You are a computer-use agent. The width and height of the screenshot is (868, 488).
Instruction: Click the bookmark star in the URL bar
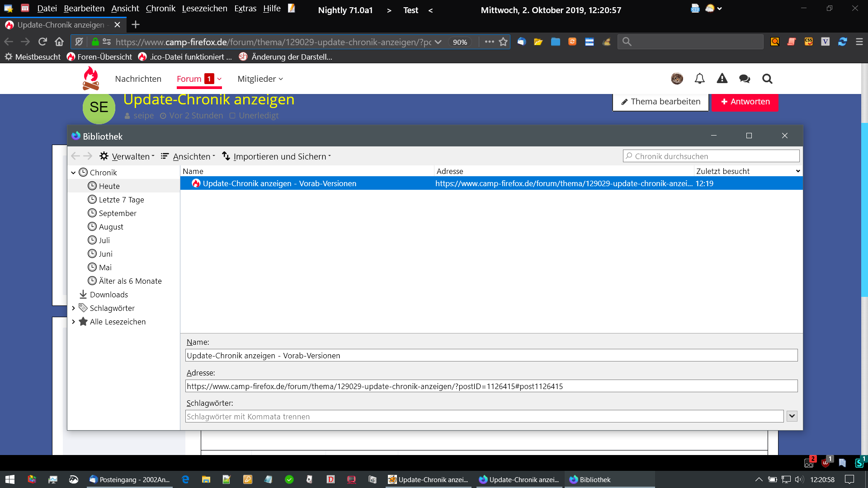pos(503,42)
